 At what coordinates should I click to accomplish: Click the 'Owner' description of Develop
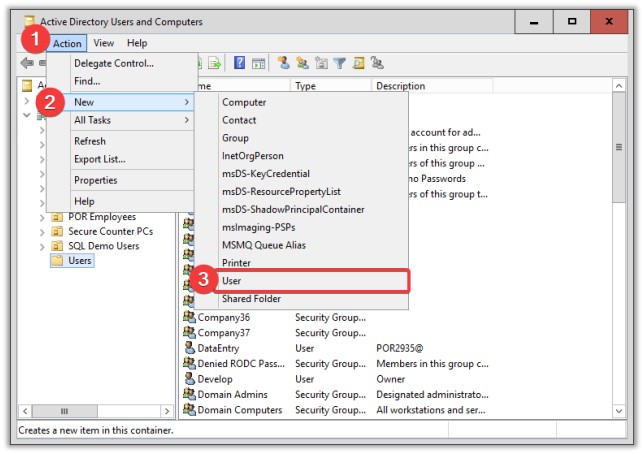click(x=391, y=379)
